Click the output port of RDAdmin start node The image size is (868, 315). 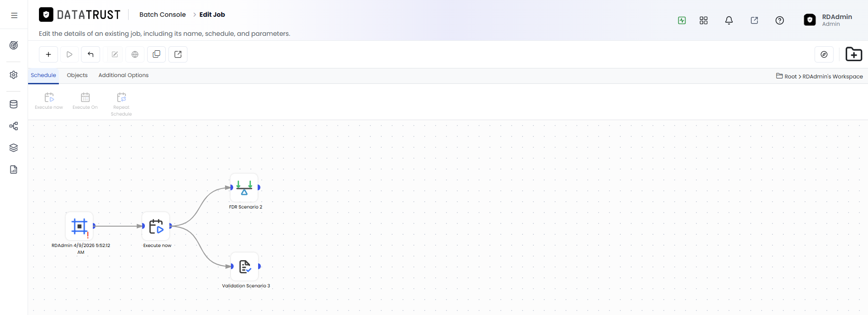pyautogui.click(x=94, y=226)
